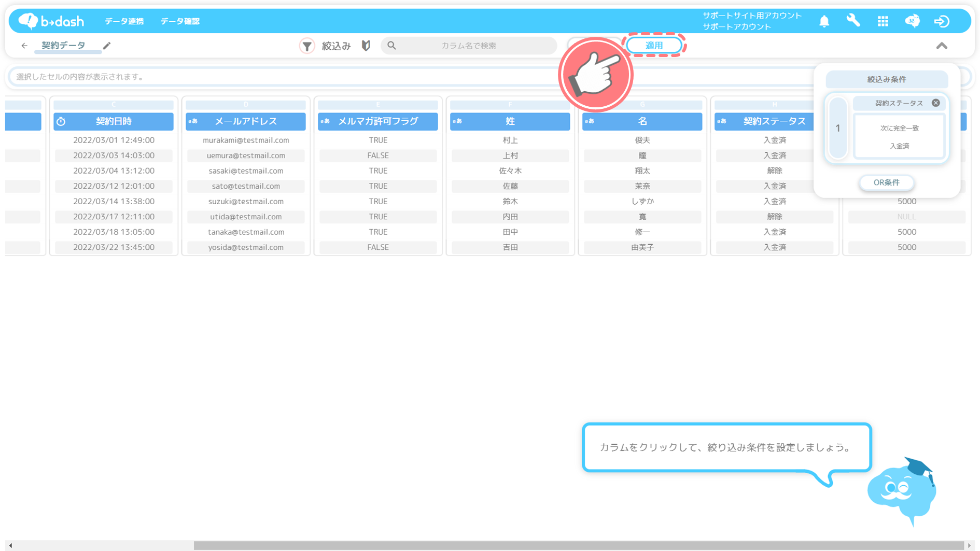
Task: Open the notifications bell
Action: [x=824, y=21]
